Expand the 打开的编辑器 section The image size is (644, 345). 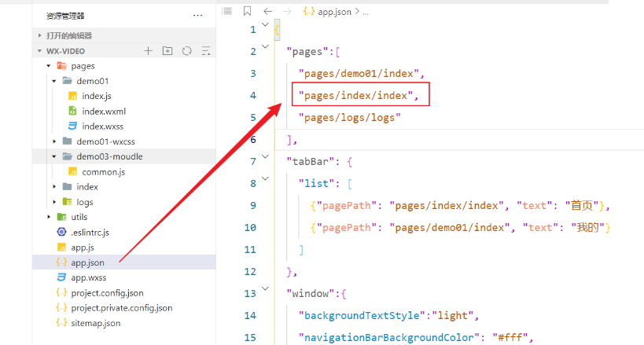[39, 35]
